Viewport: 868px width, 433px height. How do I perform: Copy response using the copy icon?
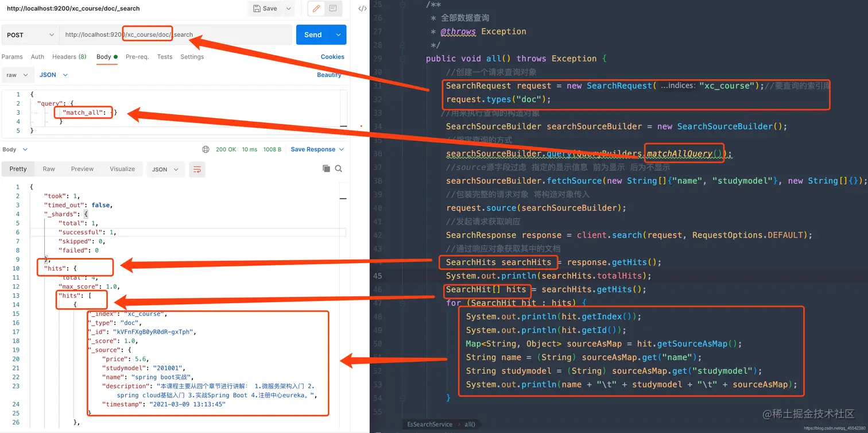pyautogui.click(x=326, y=168)
